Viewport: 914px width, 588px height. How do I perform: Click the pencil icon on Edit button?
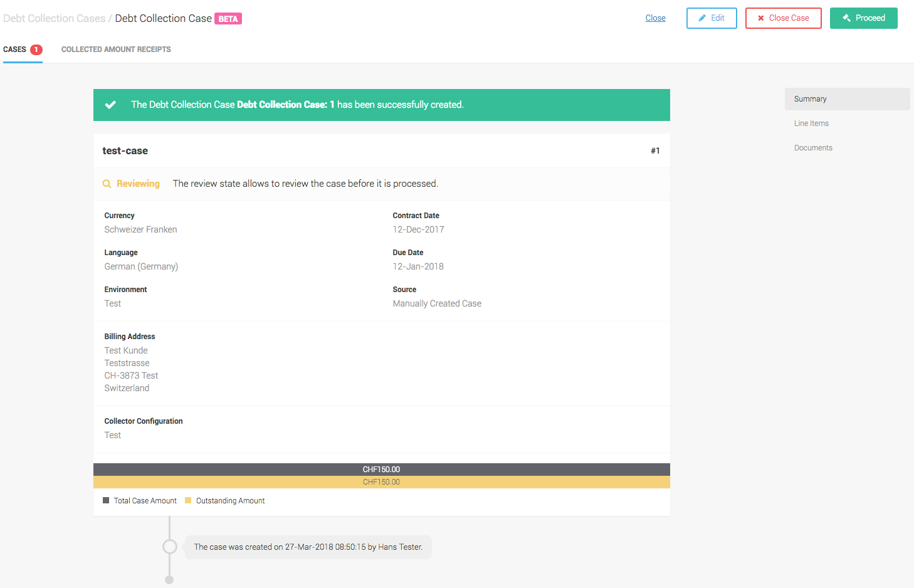702,18
